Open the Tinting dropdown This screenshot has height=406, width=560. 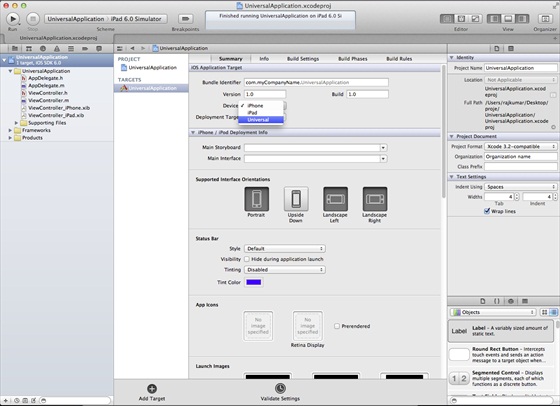pos(285,270)
